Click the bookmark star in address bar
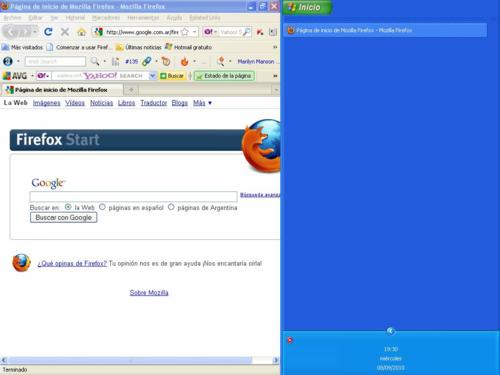500x375 pixels. 185,32
